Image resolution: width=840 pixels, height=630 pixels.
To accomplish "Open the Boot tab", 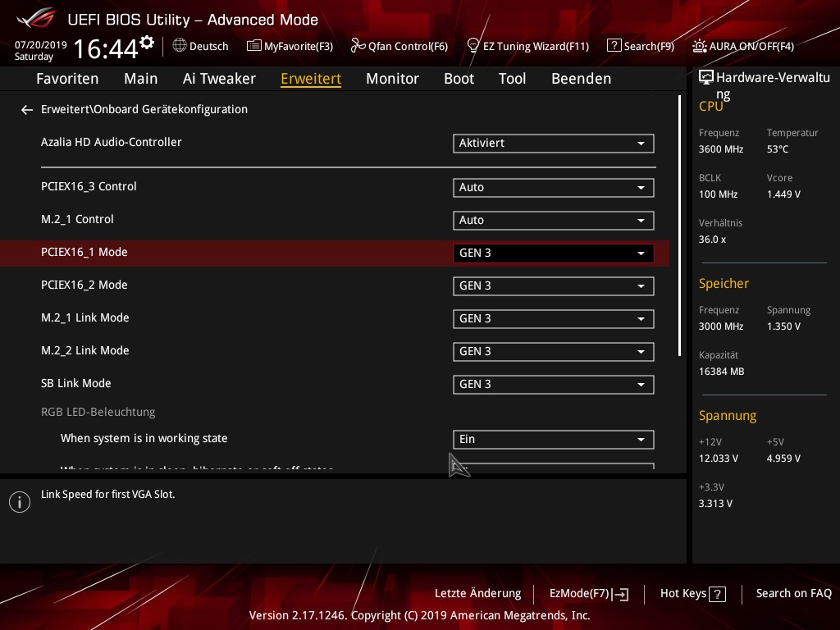I will tap(459, 79).
